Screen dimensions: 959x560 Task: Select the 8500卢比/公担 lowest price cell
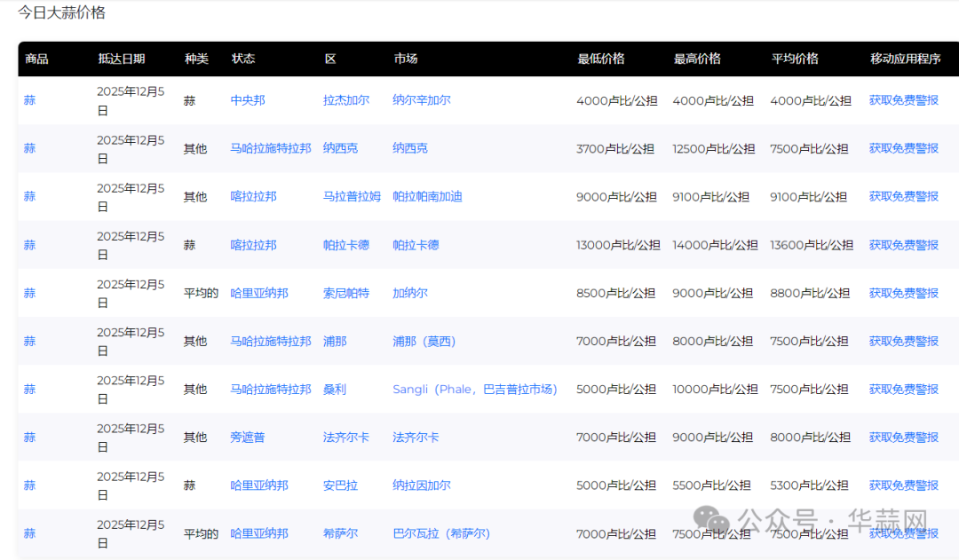[616, 294]
